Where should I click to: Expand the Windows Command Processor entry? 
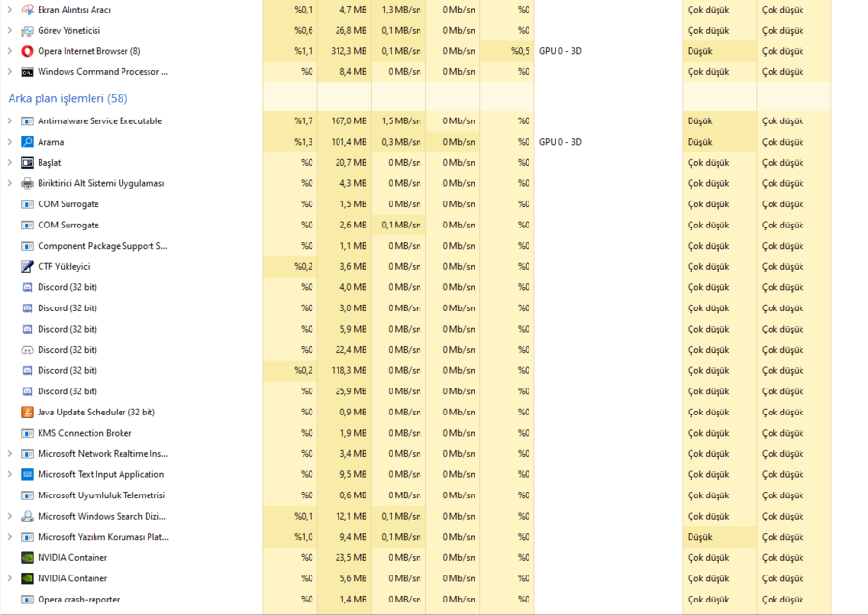tap(10, 72)
